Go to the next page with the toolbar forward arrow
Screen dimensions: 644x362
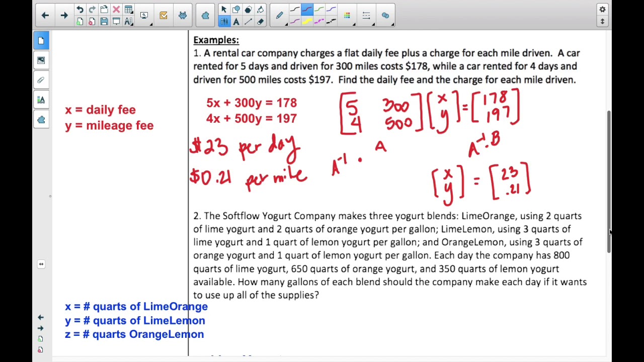coord(64,16)
